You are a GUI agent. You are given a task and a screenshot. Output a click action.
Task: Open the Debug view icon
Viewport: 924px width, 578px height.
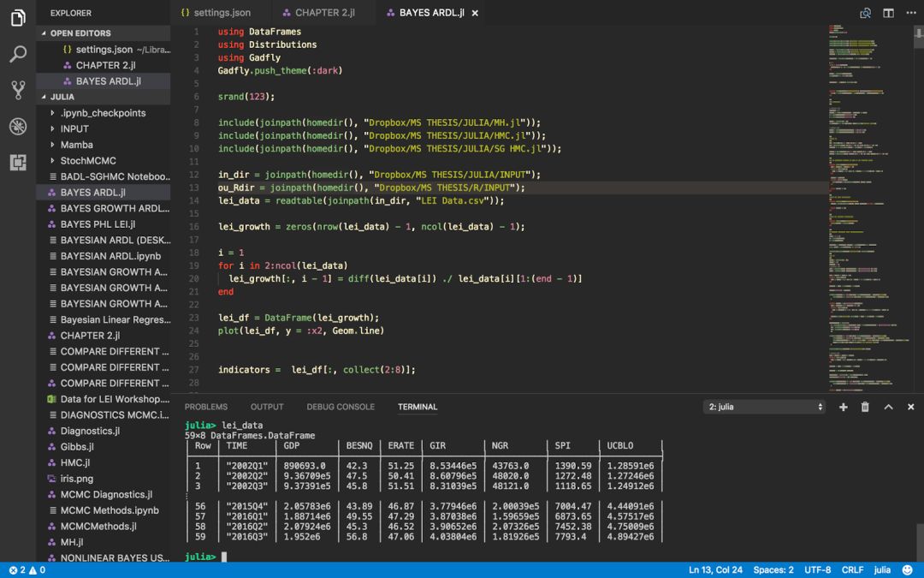(18, 126)
